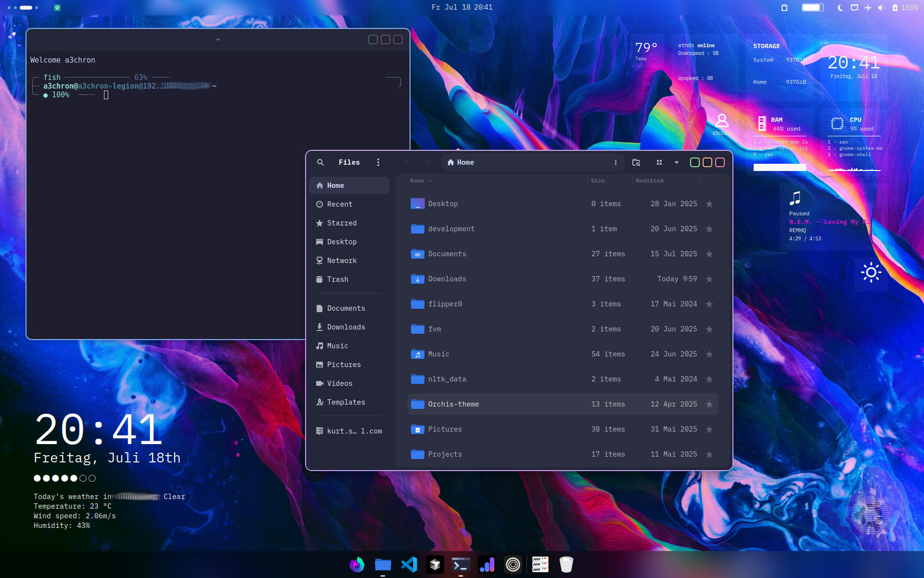Screen dimensions: 924x578
Task: Open Firefox from the dock
Action: (357, 565)
